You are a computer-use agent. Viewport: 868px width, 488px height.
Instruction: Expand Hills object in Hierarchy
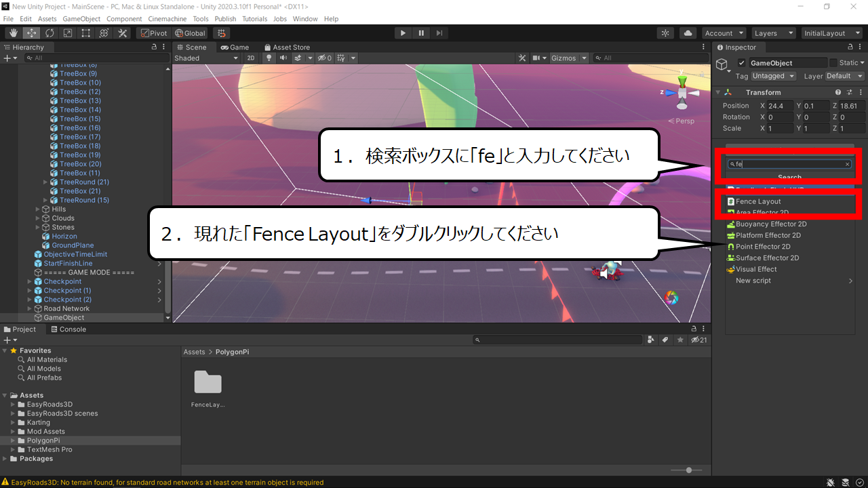[38, 209]
